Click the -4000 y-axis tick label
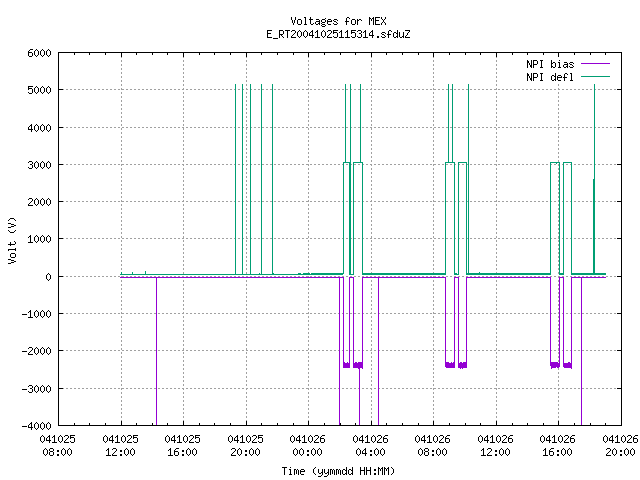640x480 pixels. 37,426
